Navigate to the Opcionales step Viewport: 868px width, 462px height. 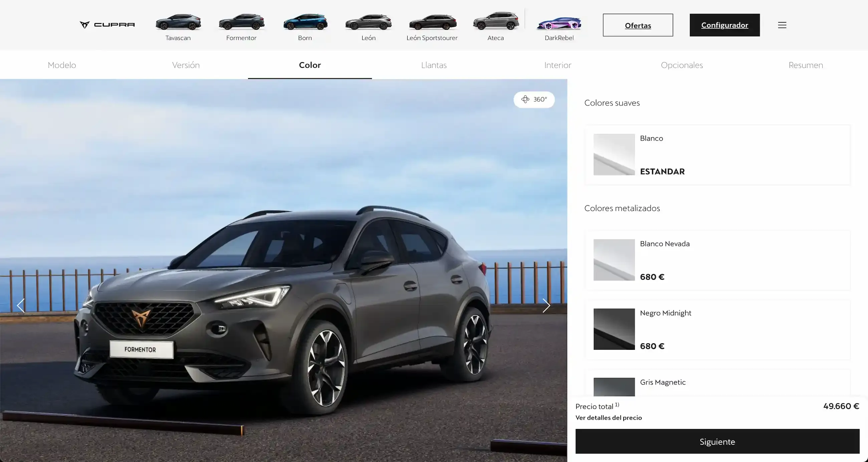[681, 64]
